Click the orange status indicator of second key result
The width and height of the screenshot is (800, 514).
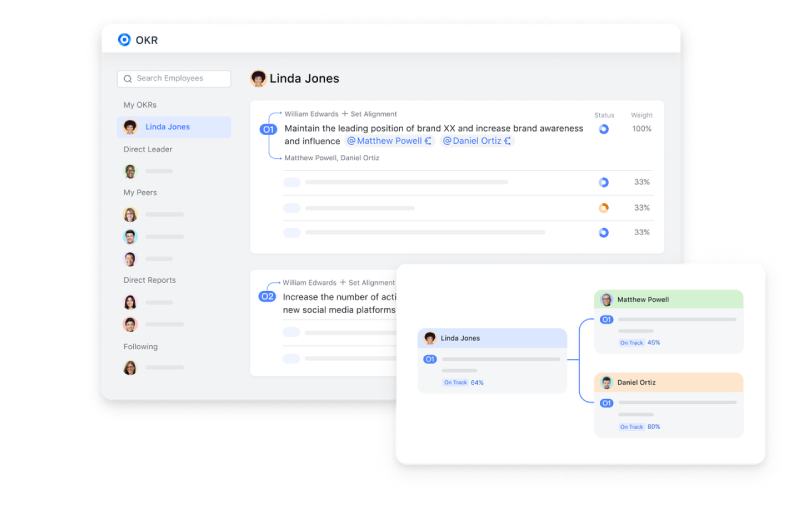(x=603, y=208)
